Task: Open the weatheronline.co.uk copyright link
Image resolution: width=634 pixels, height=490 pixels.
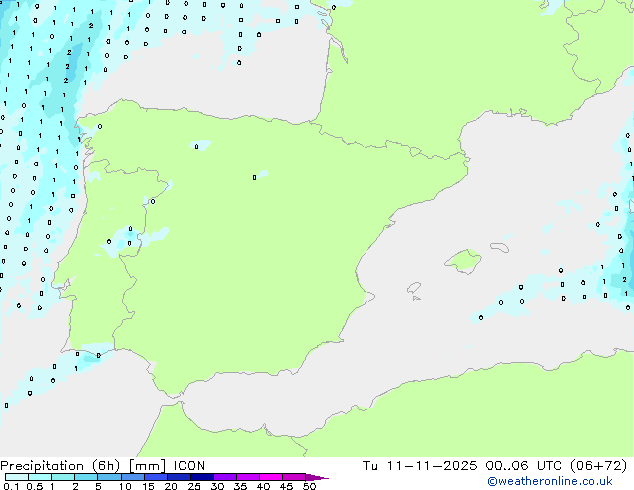Action: (549, 482)
